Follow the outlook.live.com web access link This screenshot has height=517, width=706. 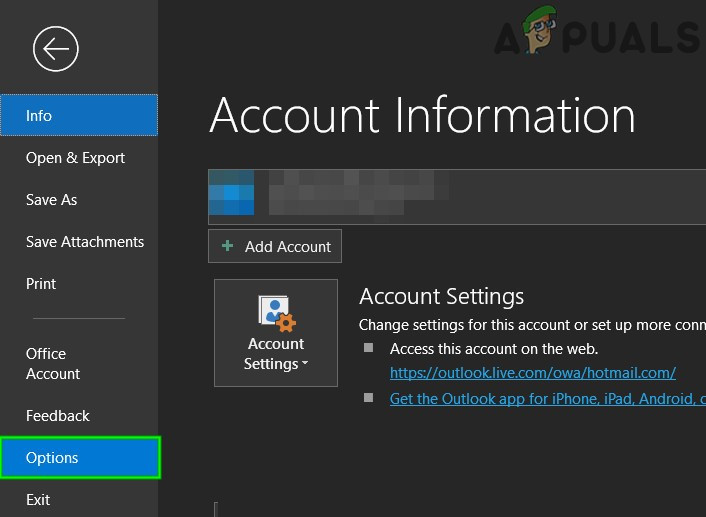pos(532,373)
